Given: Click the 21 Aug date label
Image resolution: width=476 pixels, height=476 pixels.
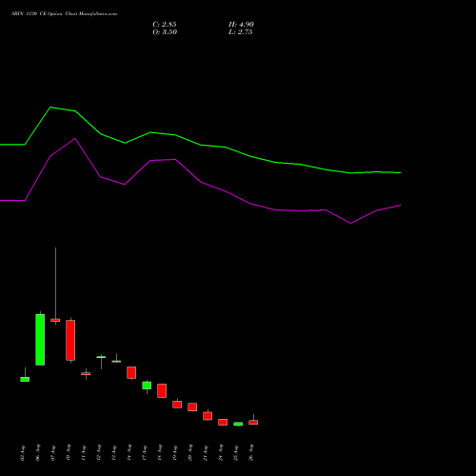Looking at the screenshot, I should [x=206, y=453].
